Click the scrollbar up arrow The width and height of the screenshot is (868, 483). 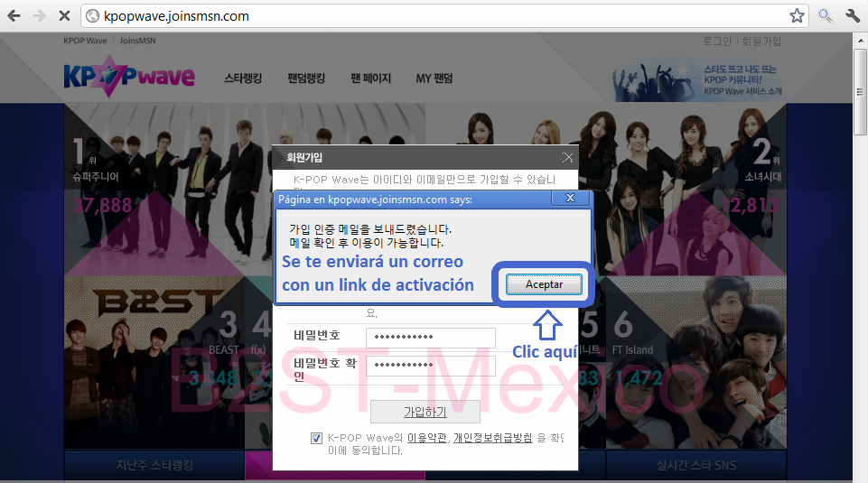coord(860,41)
